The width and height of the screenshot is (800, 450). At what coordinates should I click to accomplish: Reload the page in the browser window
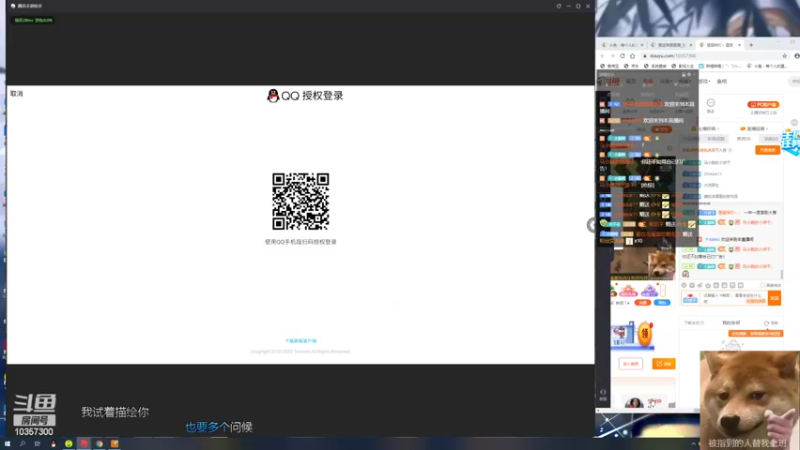(x=622, y=56)
